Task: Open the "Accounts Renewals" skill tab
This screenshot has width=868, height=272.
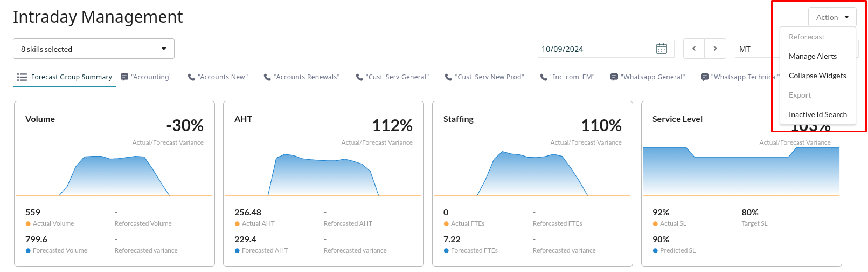Action: coord(302,77)
